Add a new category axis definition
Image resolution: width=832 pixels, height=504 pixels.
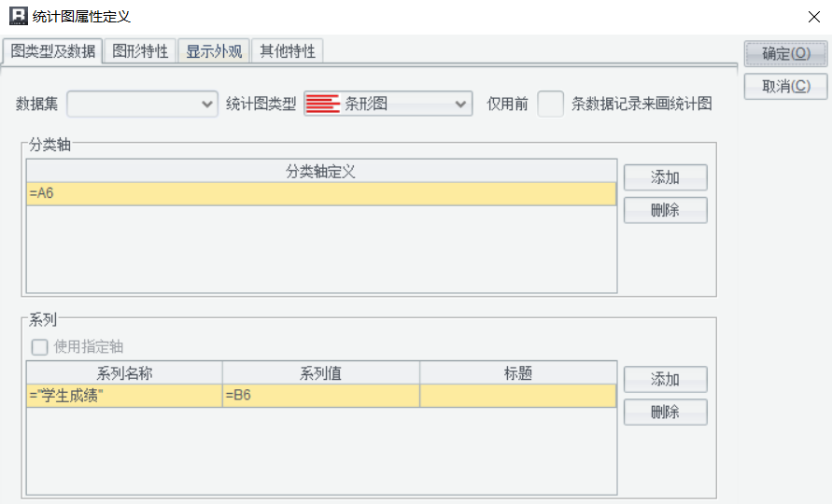click(x=665, y=177)
